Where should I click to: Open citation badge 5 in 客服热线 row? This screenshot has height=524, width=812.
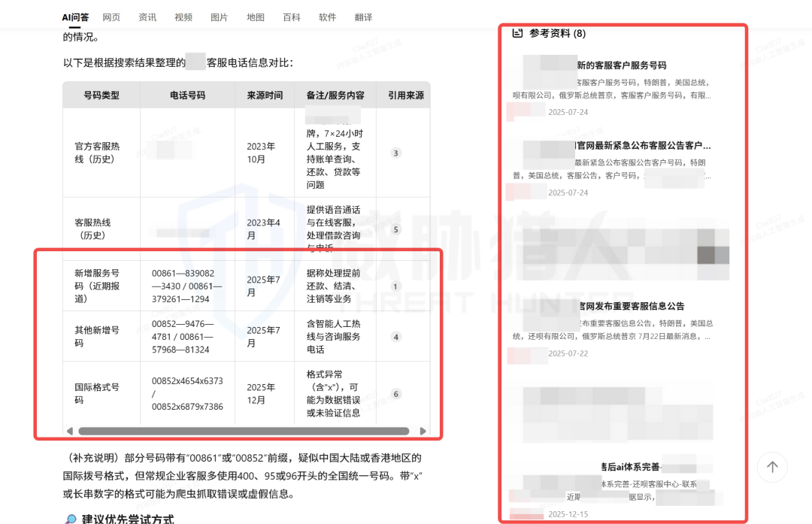(396, 229)
